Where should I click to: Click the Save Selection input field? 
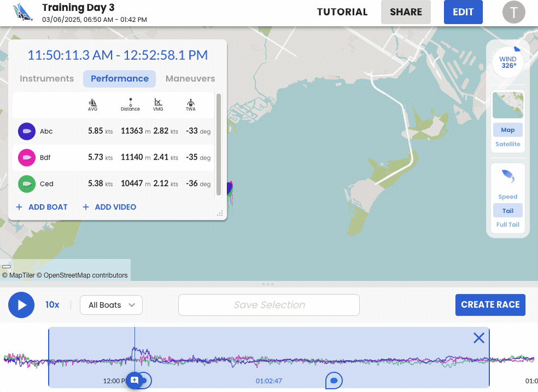[x=269, y=305]
